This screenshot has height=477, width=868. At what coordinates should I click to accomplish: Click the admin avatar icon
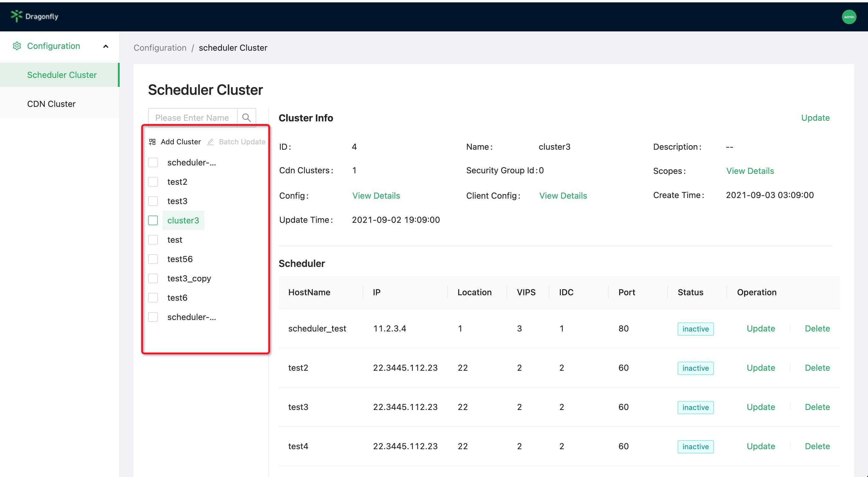point(849,17)
